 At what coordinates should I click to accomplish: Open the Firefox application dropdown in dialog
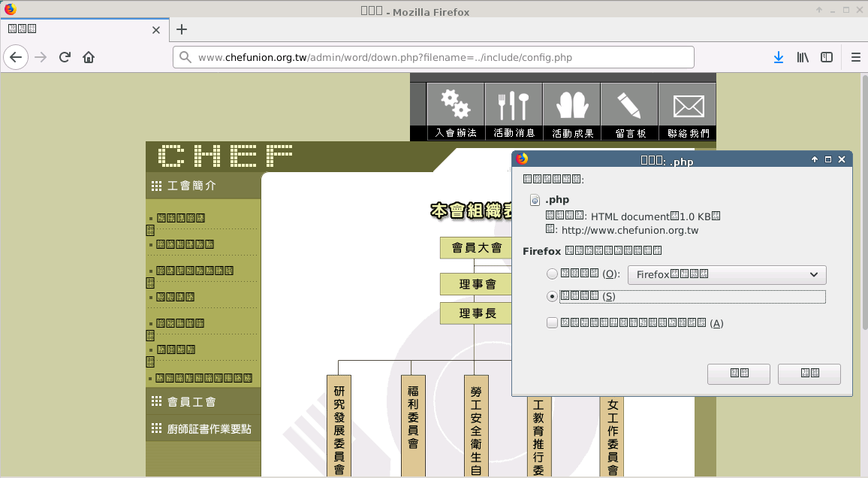[727, 275]
